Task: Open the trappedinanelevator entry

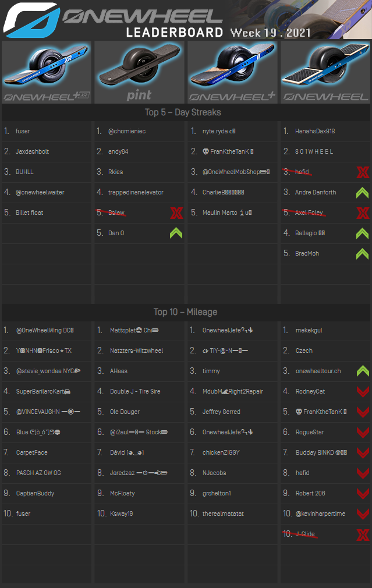Action: click(x=136, y=192)
